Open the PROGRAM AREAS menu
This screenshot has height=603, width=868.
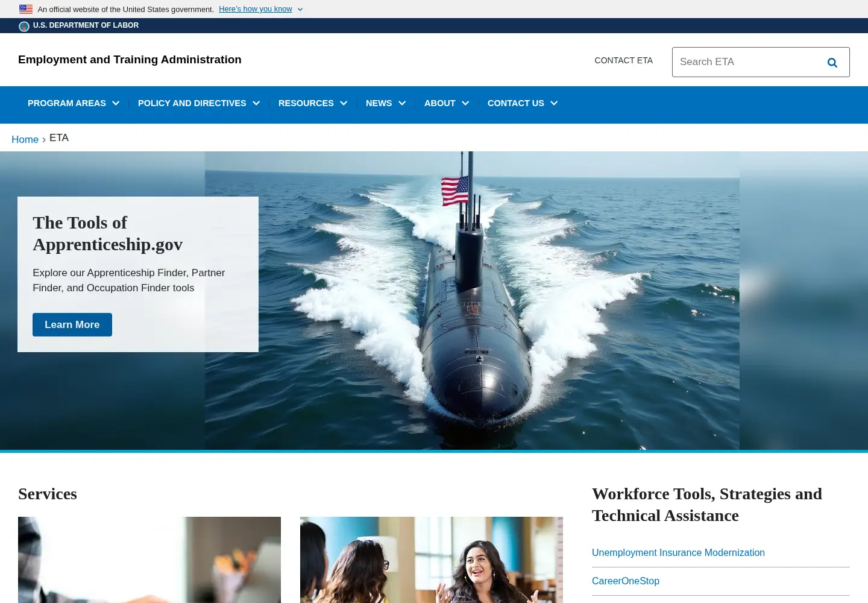tap(67, 103)
